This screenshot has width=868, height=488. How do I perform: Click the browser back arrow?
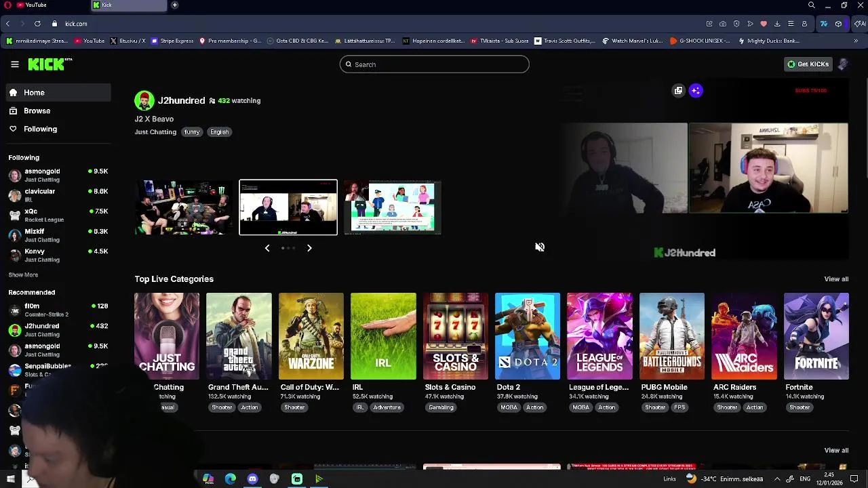(7, 24)
